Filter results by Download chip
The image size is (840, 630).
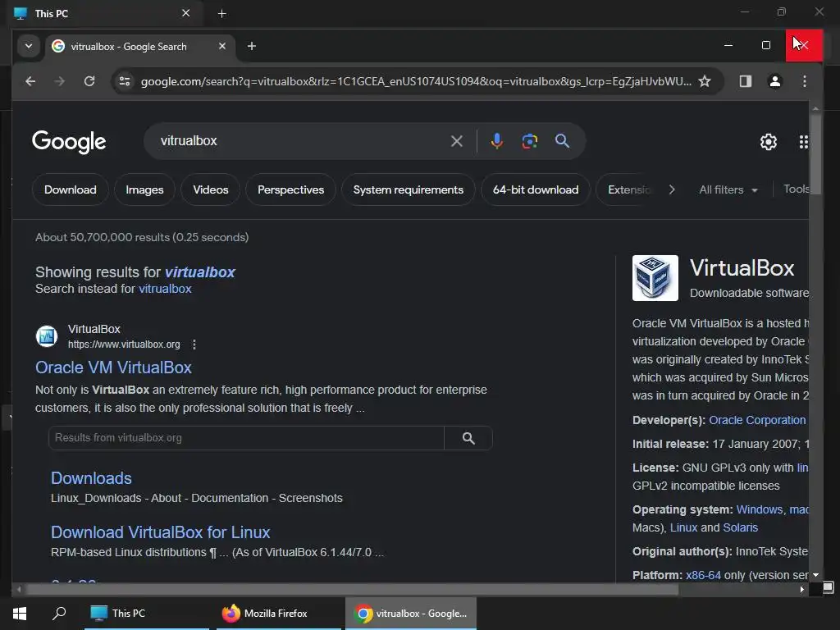[71, 189]
